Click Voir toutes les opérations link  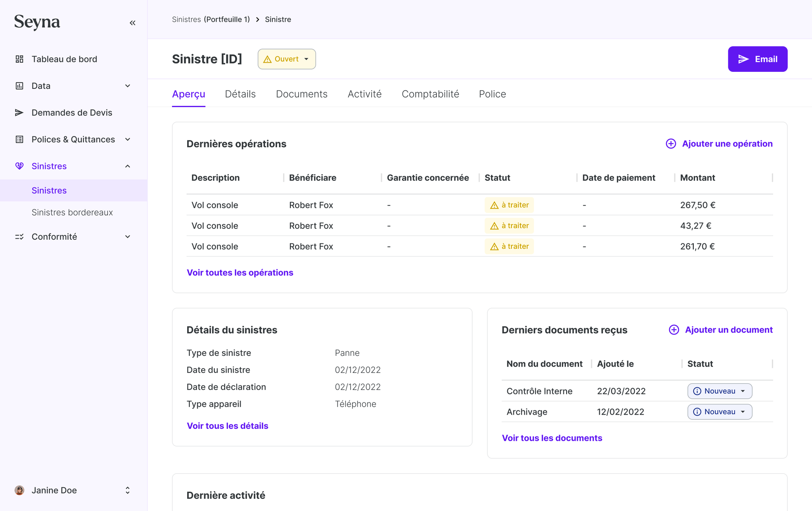(x=240, y=273)
